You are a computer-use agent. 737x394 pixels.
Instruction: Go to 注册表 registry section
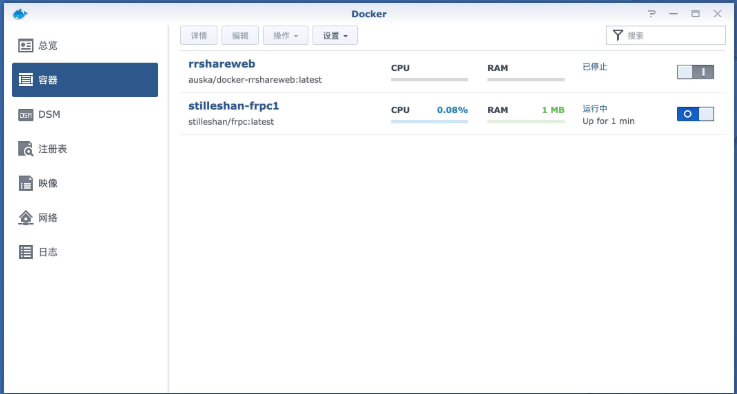point(85,149)
